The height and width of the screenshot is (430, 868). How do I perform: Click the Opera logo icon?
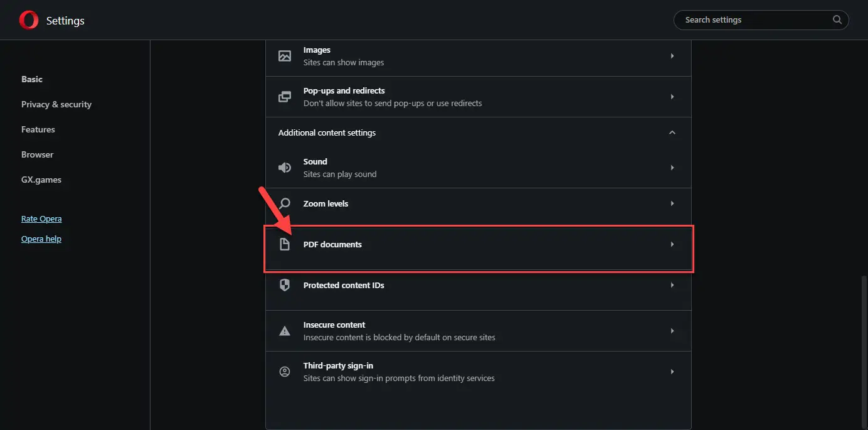29,21
